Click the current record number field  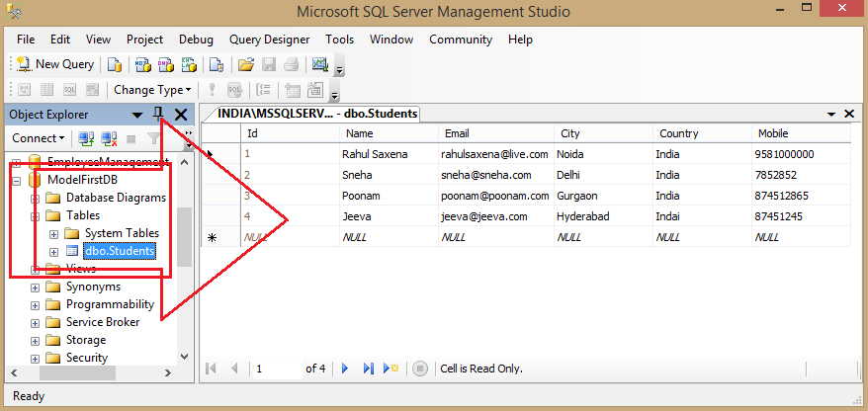275,369
